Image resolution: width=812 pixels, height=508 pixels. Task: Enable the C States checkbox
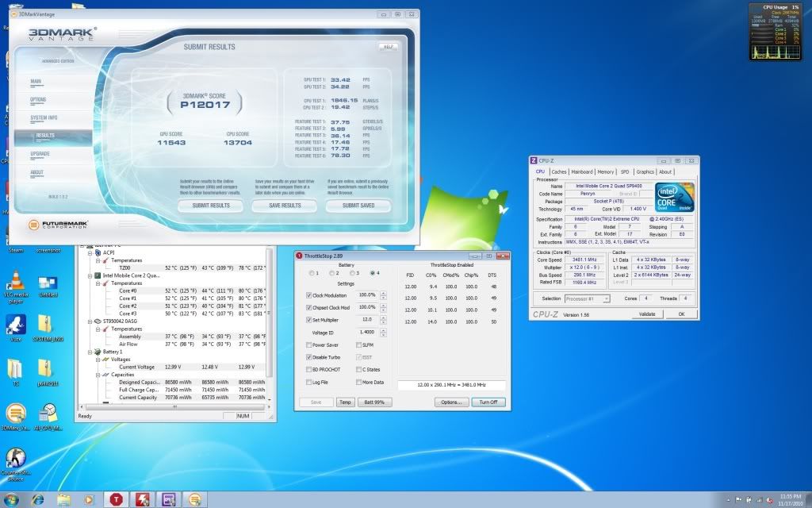358,370
